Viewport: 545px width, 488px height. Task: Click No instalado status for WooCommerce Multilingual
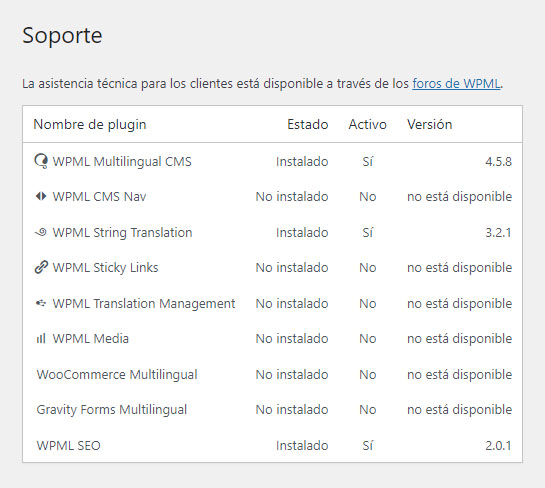point(292,375)
